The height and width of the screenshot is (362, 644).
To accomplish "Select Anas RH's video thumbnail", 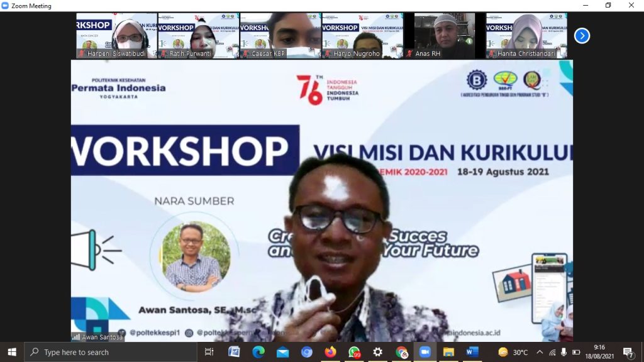I will point(445,35).
